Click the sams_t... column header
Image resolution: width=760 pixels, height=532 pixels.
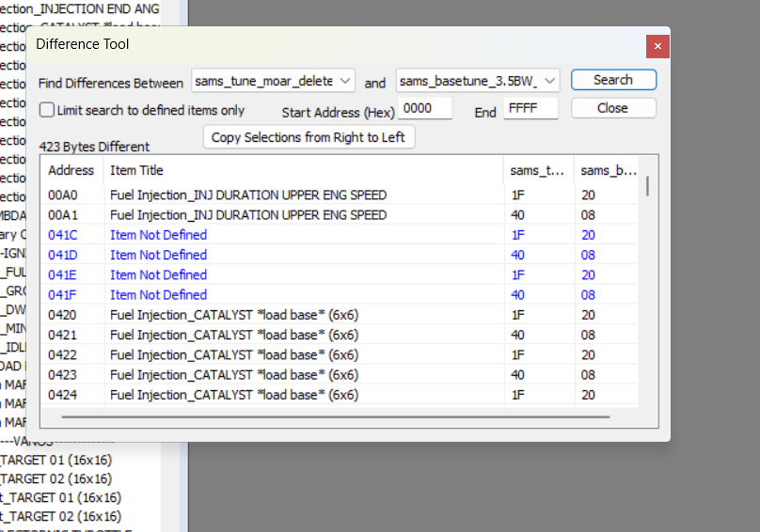pyautogui.click(x=537, y=170)
